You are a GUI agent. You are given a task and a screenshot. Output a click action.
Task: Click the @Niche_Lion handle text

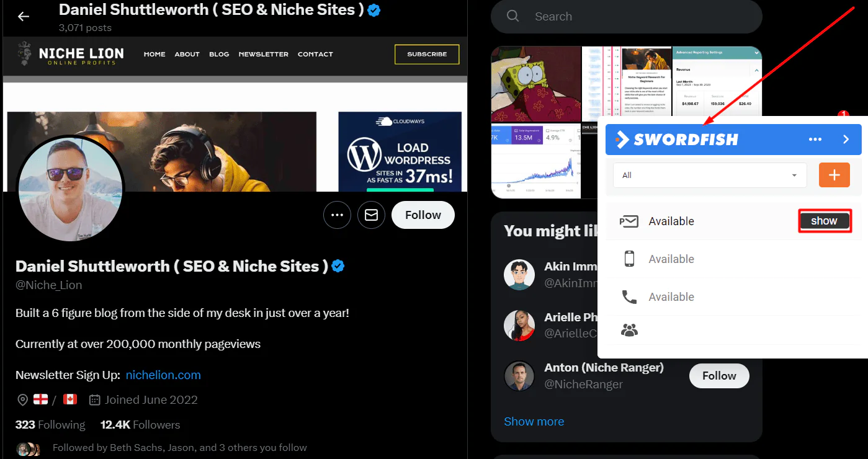point(49,285)
